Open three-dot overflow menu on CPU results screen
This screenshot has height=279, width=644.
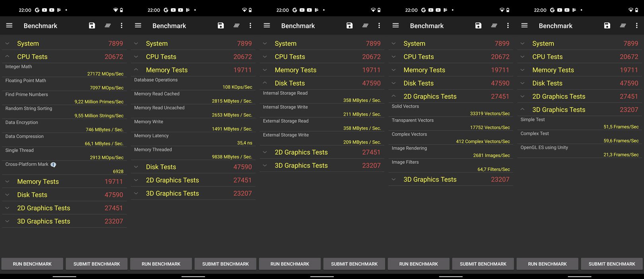tap(121, 25)
